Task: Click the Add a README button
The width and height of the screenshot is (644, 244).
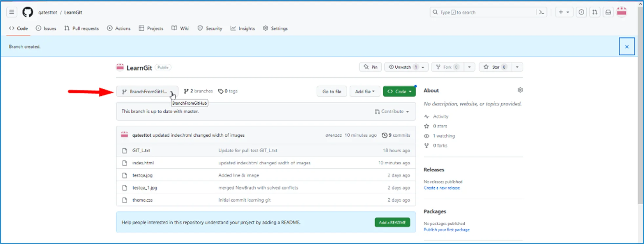Action: 392,222
